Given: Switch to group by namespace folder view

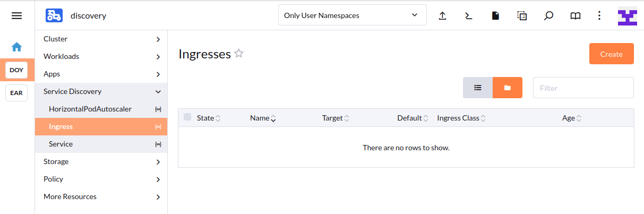Looking at the screenshot, I should click(508, 88).
